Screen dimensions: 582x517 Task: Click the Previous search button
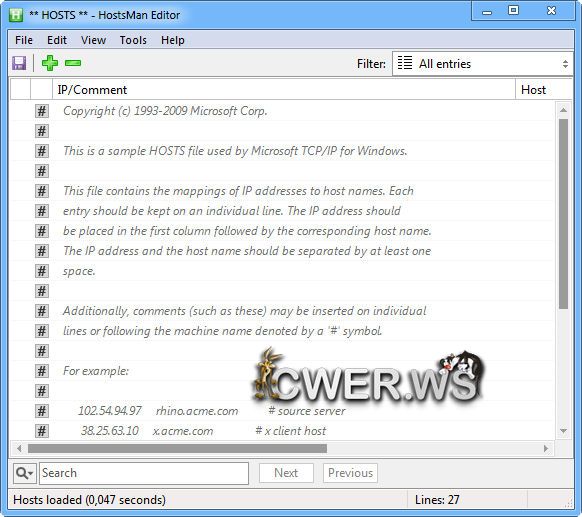point(350,473)
